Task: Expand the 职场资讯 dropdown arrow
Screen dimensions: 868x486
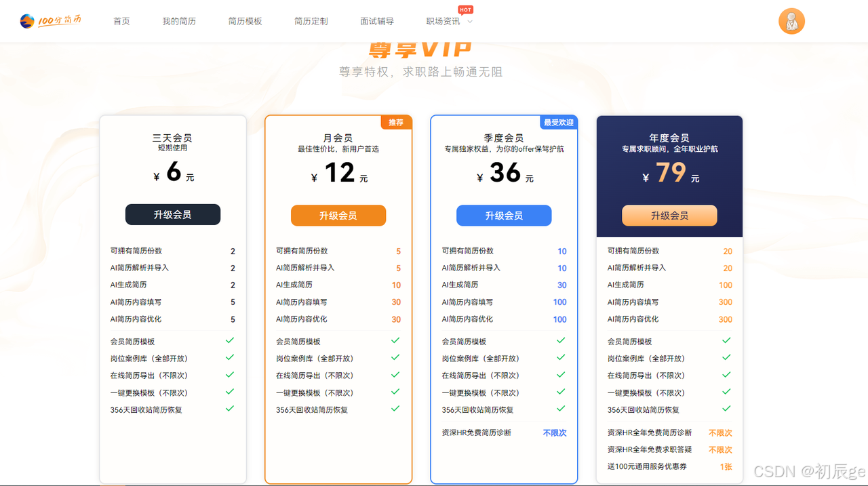Action: (470, 22)
